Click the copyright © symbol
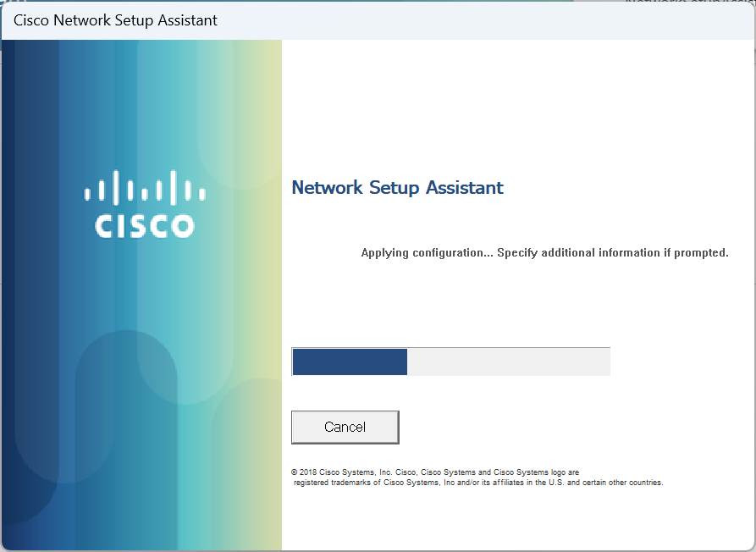Image resolution: width=756 pixels, height=552 pixels. click(x=294, y=472)
